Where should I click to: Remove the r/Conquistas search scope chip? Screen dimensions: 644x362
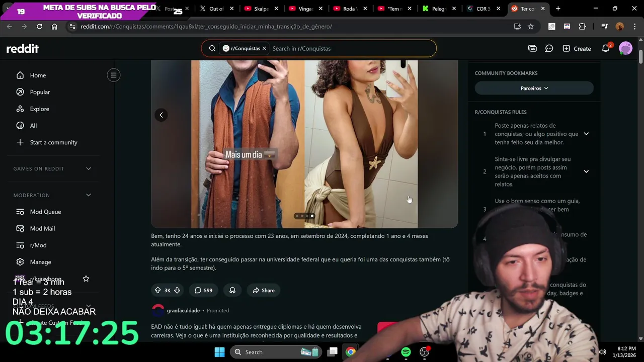[264, 48]
